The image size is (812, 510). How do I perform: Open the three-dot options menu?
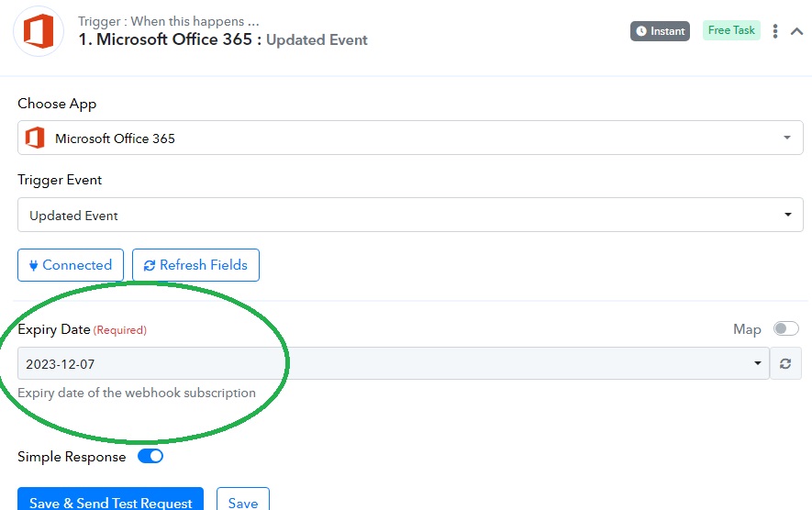pyautogui.click(x=774, y=31)
